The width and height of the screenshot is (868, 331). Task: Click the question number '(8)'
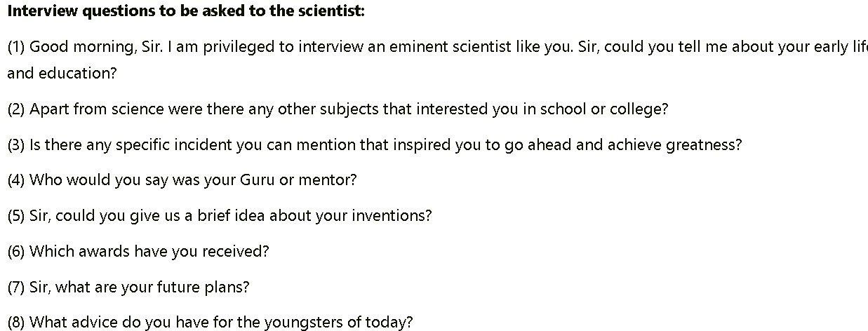coord(16,323)
